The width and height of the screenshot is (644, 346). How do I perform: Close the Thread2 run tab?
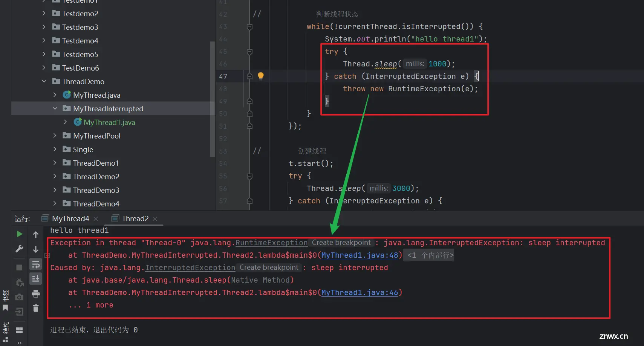tap(155, 219)
